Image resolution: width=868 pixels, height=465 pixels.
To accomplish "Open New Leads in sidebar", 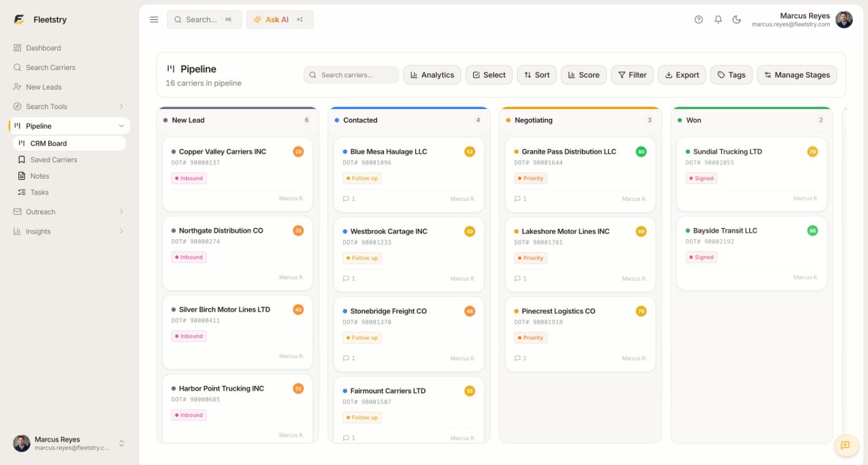I will pyautogui.click(x=69, y=87).
